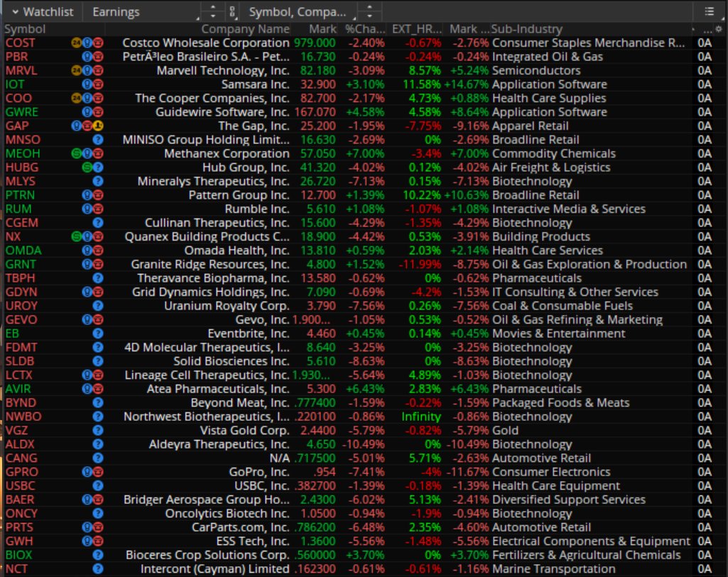Viewport: 728px width, 577px height.
Task: Click the blue lightbulb icon on IOT row
Action: tap(87, 84)
